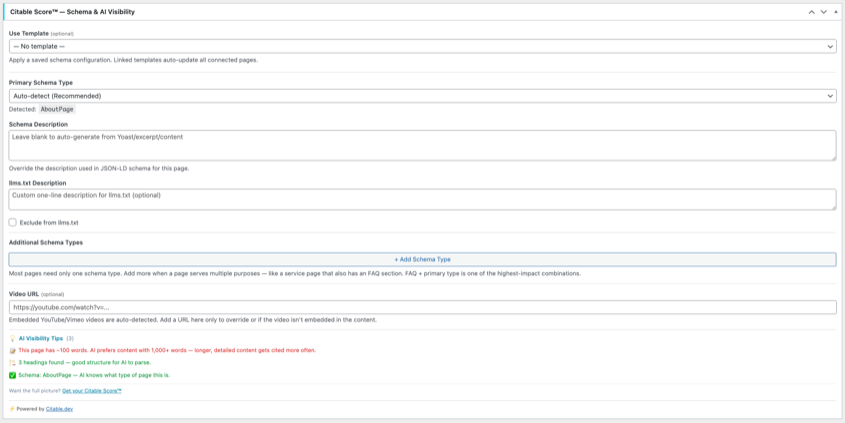This screenshot has width=845, height=423.
Task: Click the llms.txt Description text field
Action: coord(422,199)
